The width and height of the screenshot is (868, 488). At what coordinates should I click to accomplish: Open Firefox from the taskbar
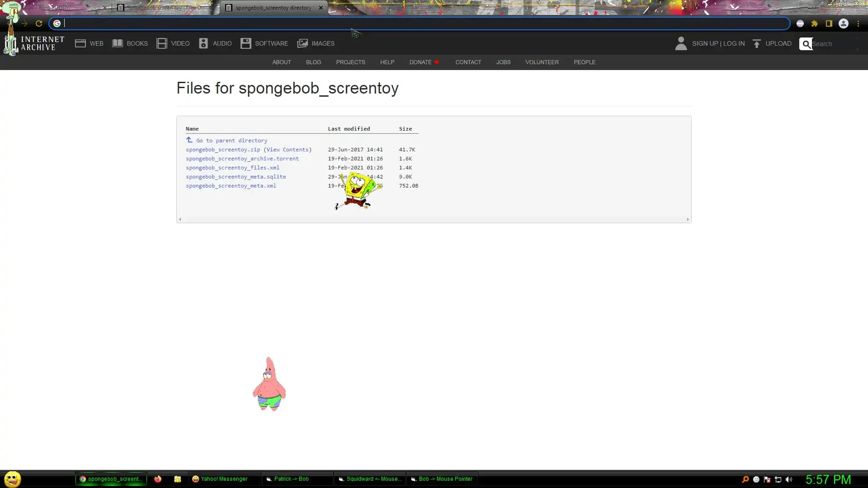(x=158, y=479)
